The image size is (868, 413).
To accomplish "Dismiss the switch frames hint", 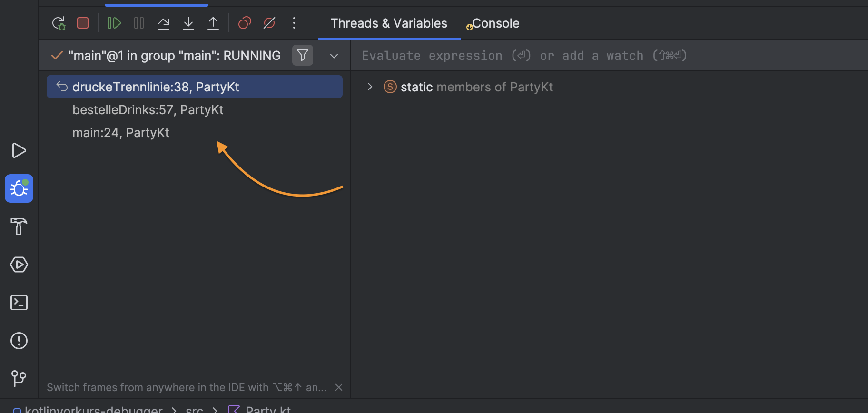I will tap(339, 387).
